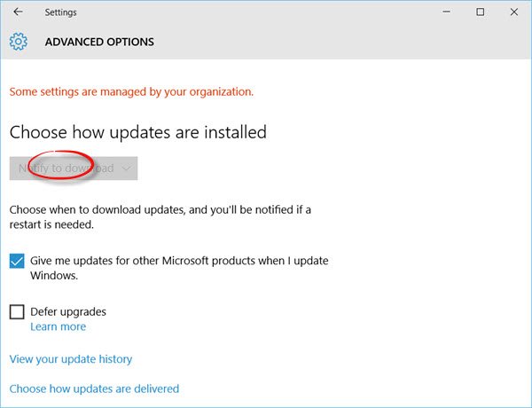Close the Settings window
This screenshot has height=408, width=532.
[514, 12]
